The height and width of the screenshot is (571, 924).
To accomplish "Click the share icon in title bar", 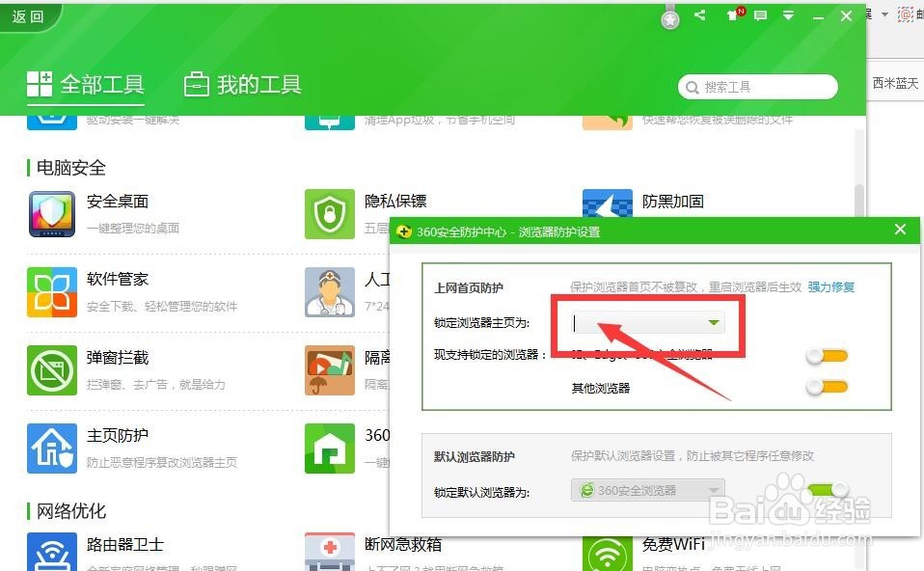I will point(700,15).
